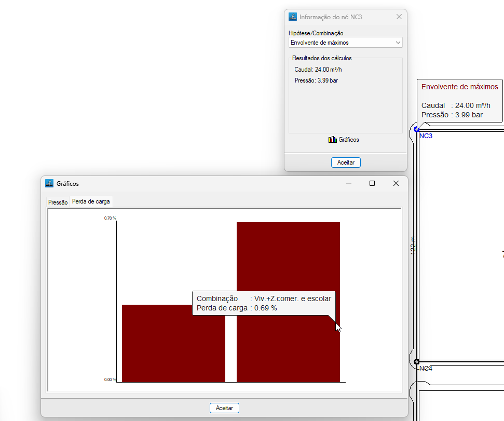Select the Perda de carga tab
Viewport: 504px width, 421px height.
[91, 201]
